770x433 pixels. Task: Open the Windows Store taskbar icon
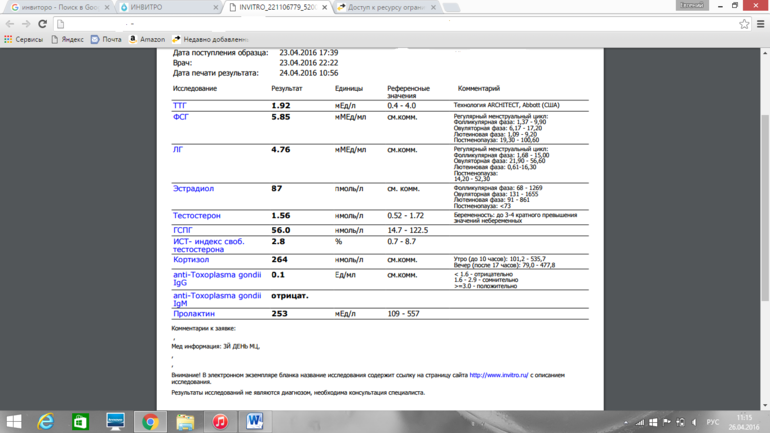coord(80,422)
